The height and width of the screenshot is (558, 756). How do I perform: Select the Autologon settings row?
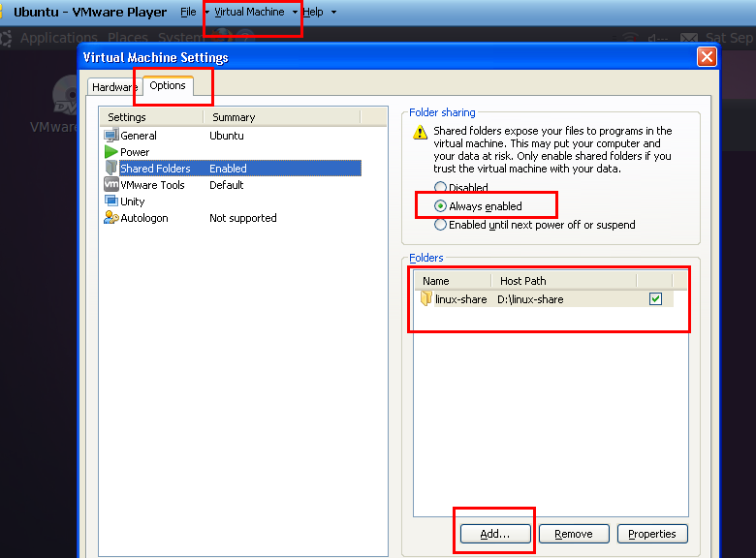pyautogui.click(x=231, y=218)
